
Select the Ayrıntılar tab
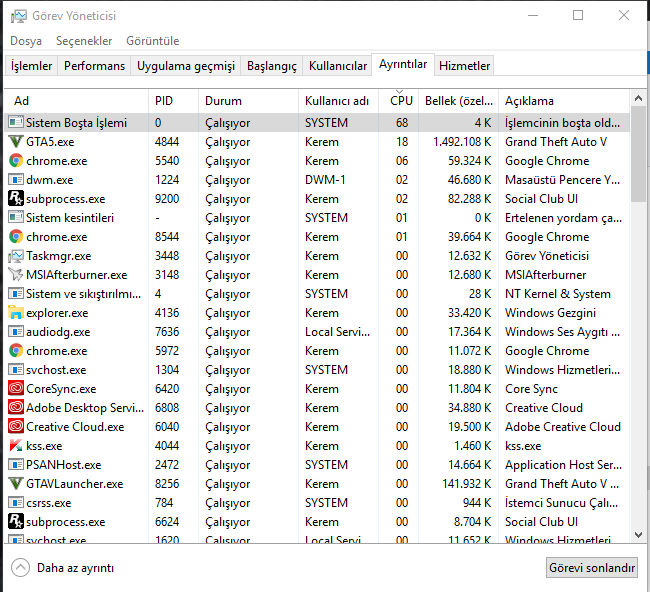403,64
